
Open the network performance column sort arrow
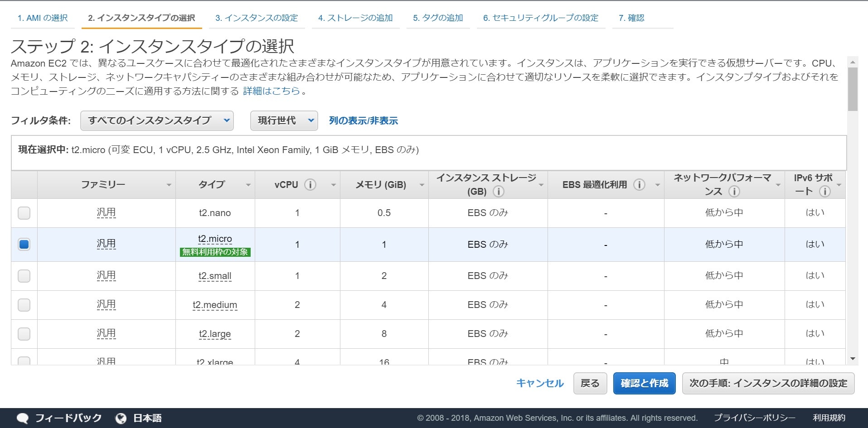tap(778, 185)
